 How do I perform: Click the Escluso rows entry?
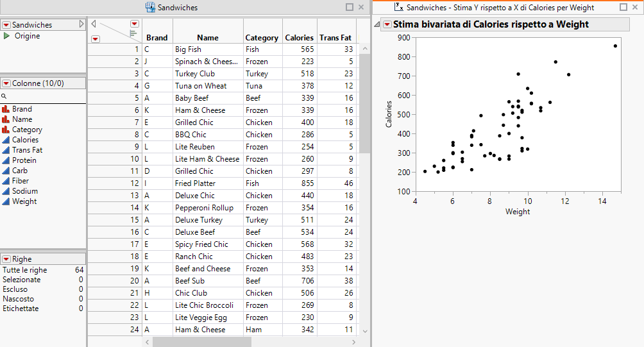coord(43,289)
